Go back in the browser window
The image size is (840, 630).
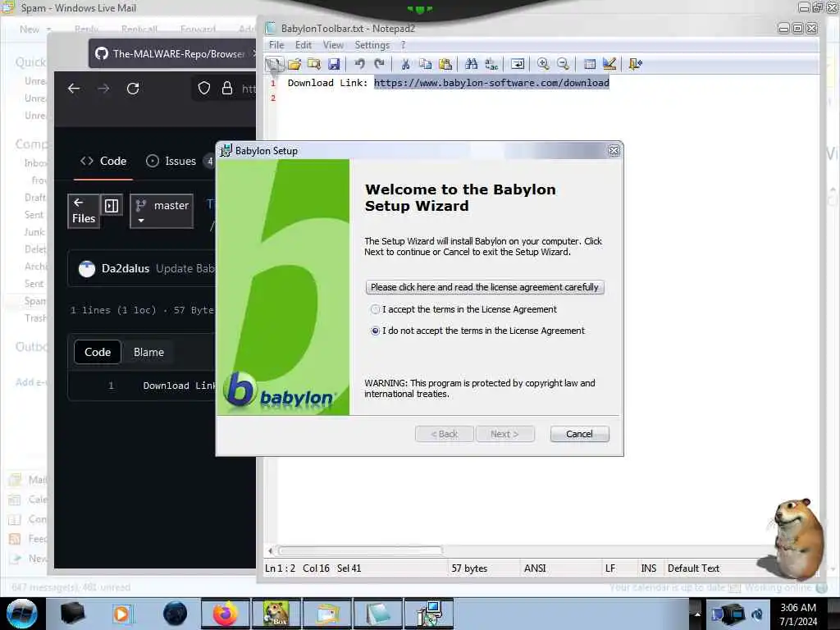pos(74,89)
